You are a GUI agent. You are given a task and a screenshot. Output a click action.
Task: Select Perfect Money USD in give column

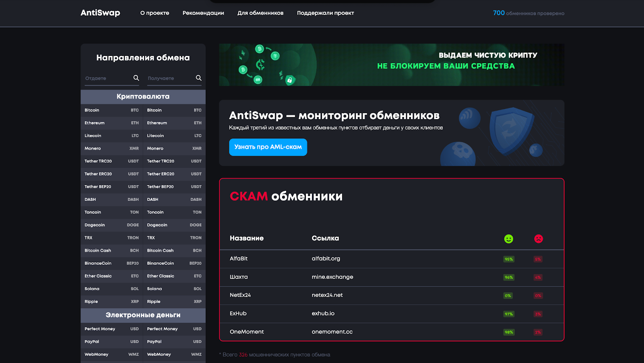click(x=111, y=329)
